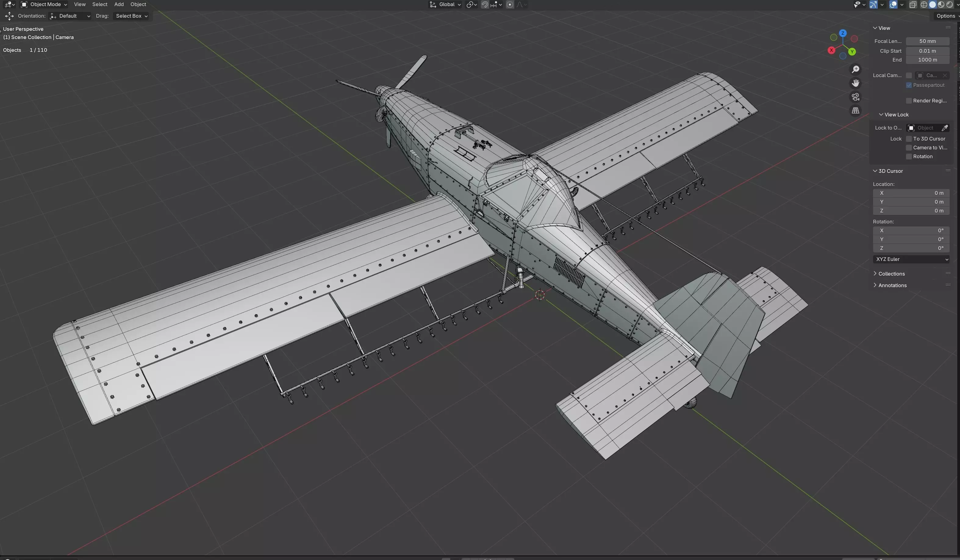This screenshot has height=560, width=960.
Task: Open XYZ Euler rotation mode dropdown
Action: coord(911,259)
